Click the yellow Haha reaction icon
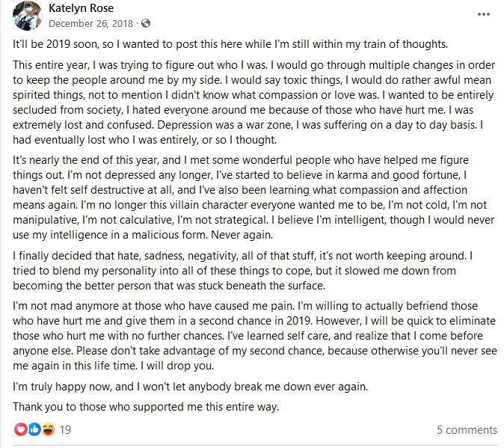Screen dimensions: 504x448 48,429
